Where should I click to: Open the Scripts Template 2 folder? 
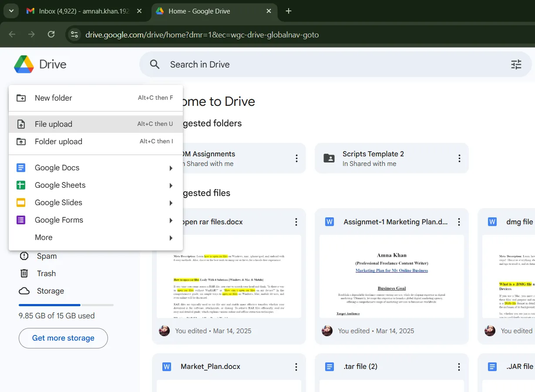click(392, 159)
